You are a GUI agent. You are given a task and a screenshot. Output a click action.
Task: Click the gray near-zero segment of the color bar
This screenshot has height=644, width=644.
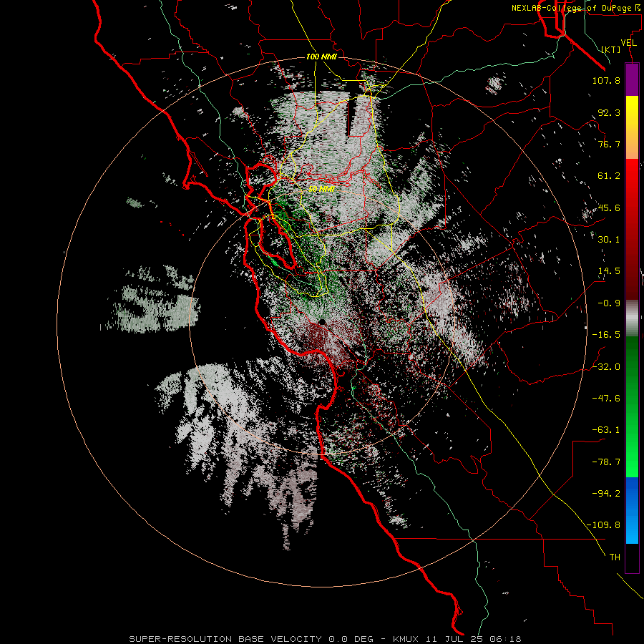(632, 318)
